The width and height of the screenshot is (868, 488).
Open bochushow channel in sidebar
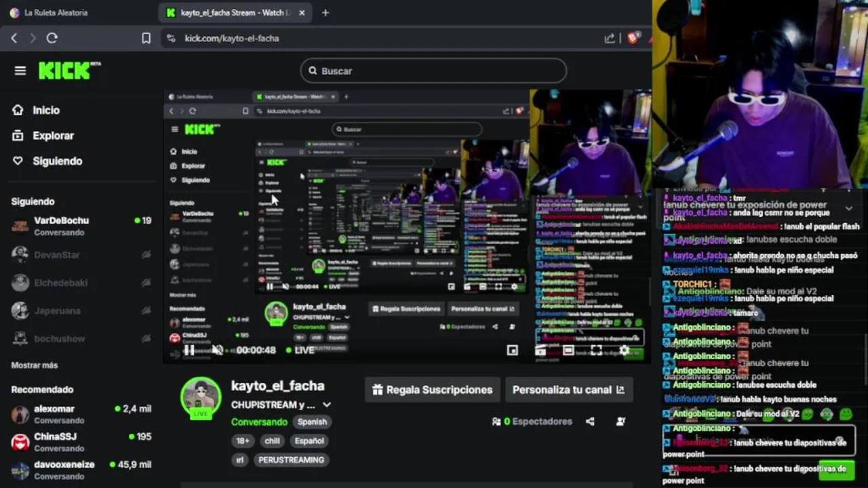click(81, 338)
